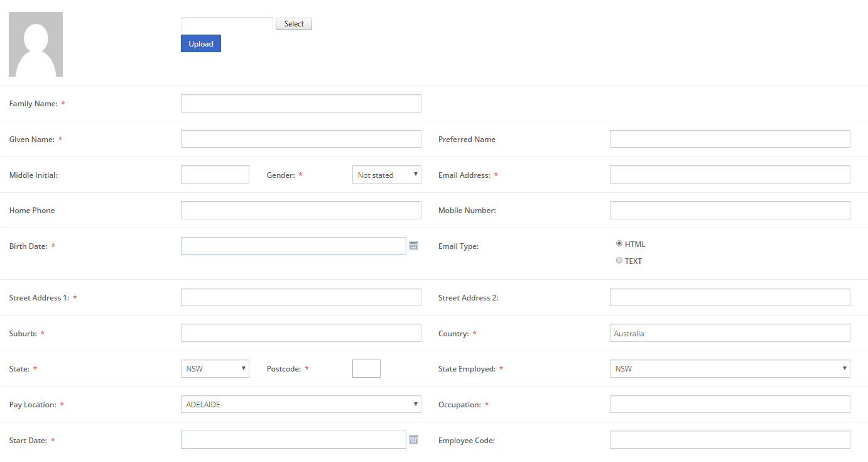This screenshot has width=868, height=462.
Task: Click the Postcode field
Action: pos(366,368)
